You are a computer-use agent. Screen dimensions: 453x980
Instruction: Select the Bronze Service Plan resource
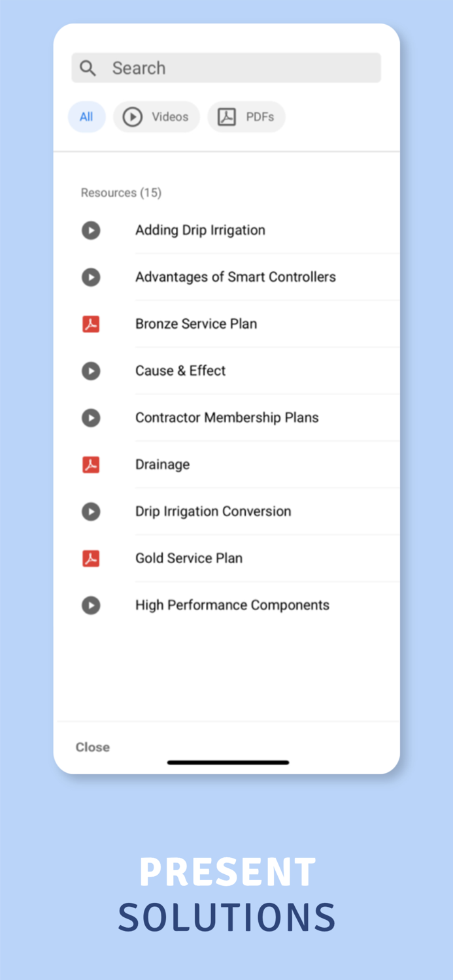(196, 323)
